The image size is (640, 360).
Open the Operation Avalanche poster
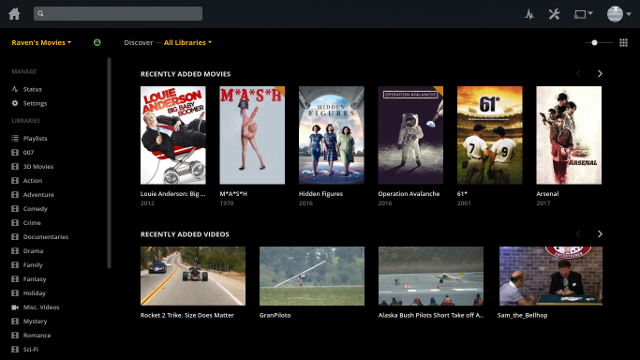tap(411, 135)
